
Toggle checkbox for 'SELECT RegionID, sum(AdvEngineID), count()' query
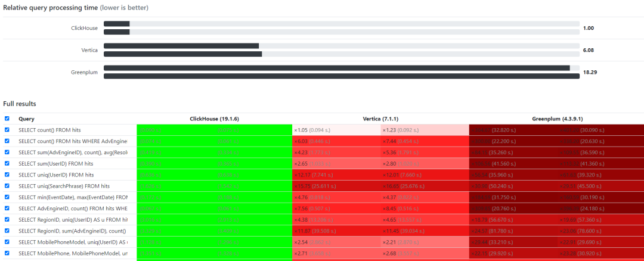click(x=7, y=231)
